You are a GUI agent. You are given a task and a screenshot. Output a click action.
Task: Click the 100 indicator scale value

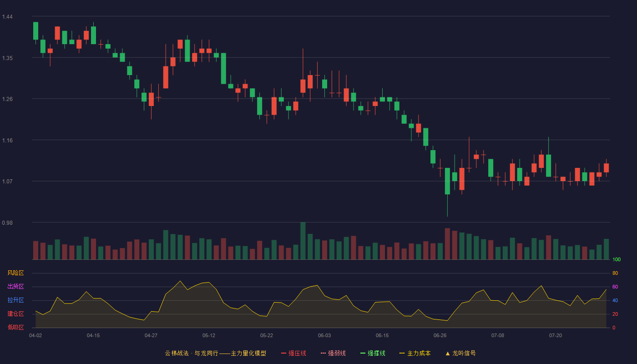pyautogui.click(x=617, y=260)
